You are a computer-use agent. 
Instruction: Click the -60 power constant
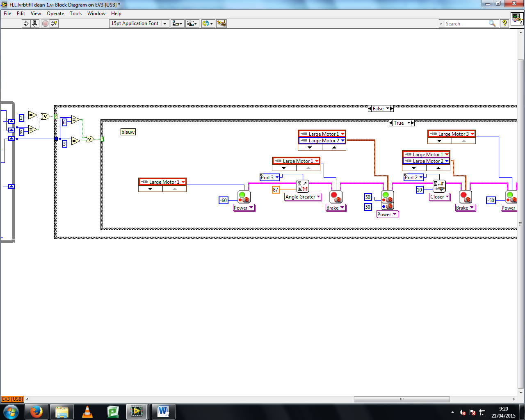coord(224,201)
